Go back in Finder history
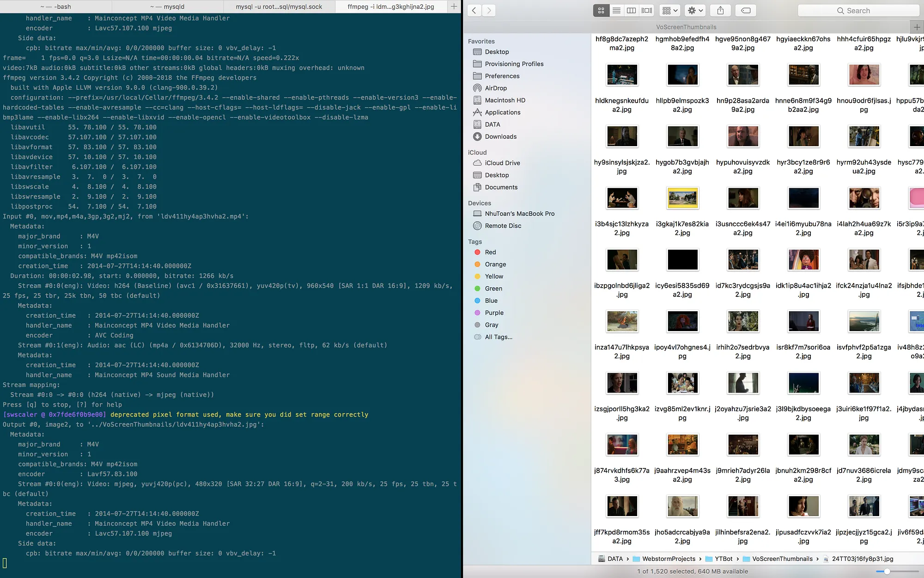 click(x=474, y=10)
